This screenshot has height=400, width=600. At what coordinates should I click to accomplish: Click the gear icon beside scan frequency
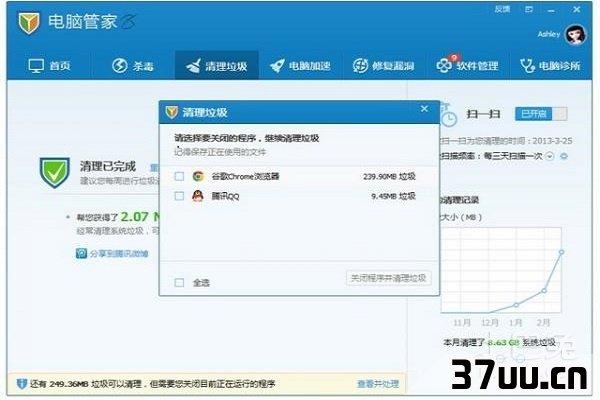[564, 156]
